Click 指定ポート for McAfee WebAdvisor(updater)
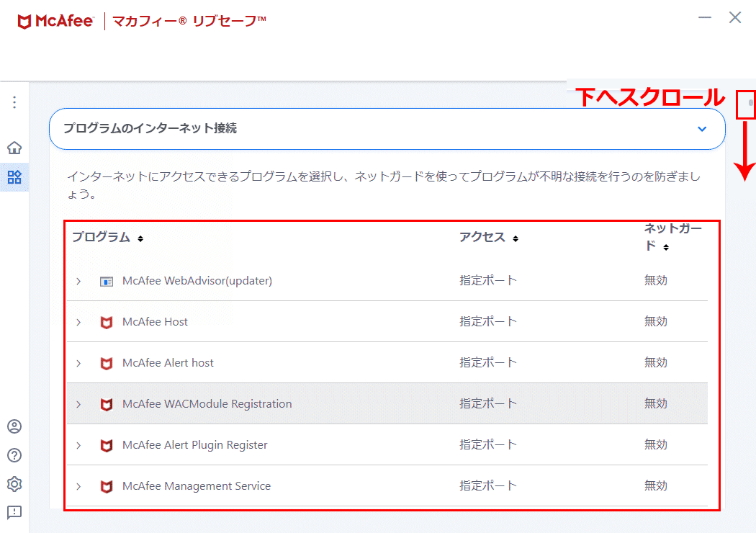 [x=488, y=280]
